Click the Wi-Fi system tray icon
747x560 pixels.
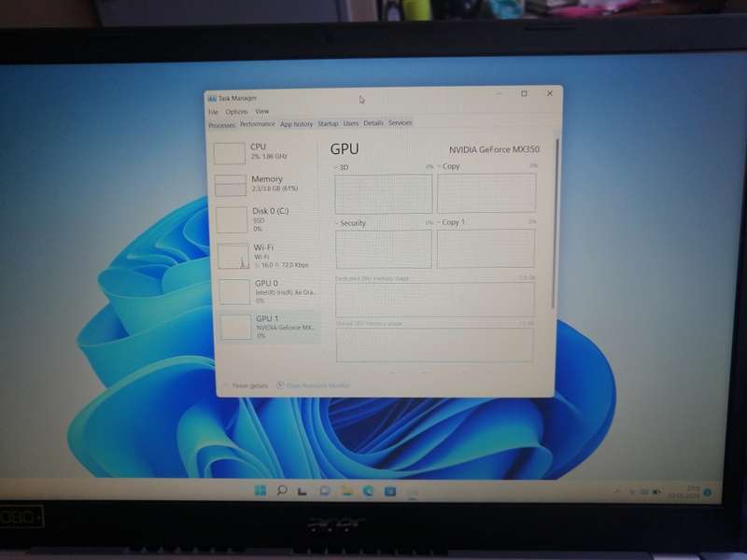[632, 492]
